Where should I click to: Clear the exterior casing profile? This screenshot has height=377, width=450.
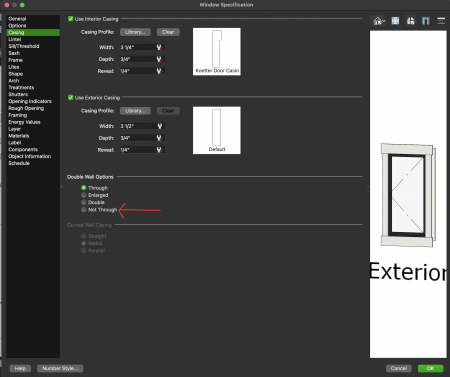(x=168, y=111)
